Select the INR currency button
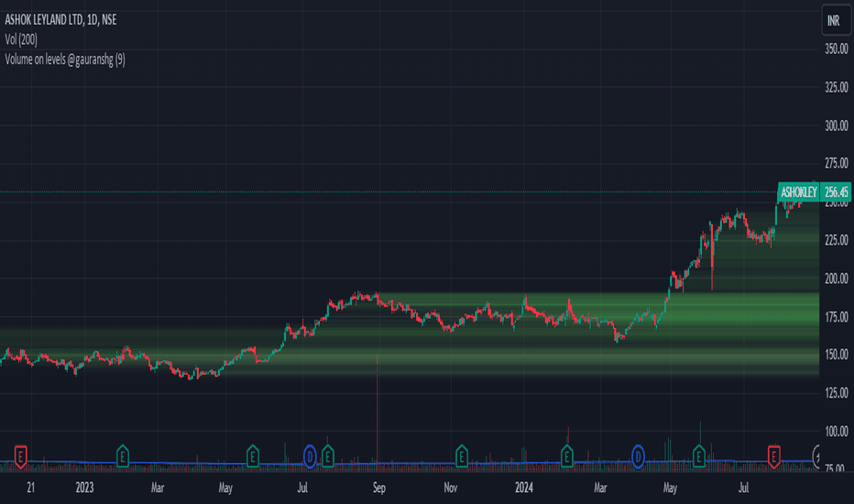This screenshot has width=854, height=504. pos(834,21)
